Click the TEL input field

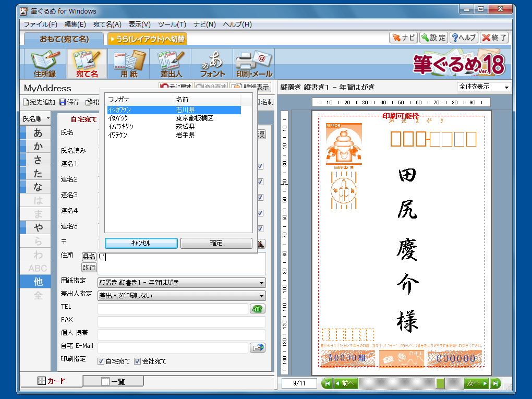coord(173,309)
